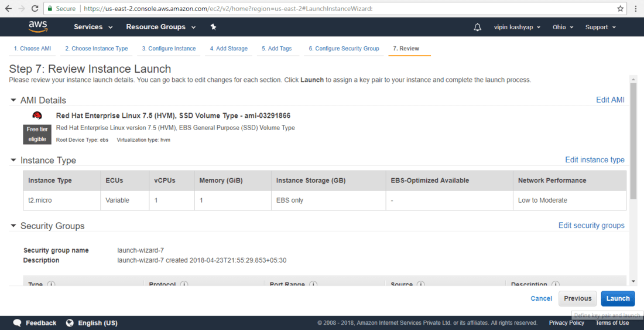Collapse the Security Groups section

(x=13, y=226)
